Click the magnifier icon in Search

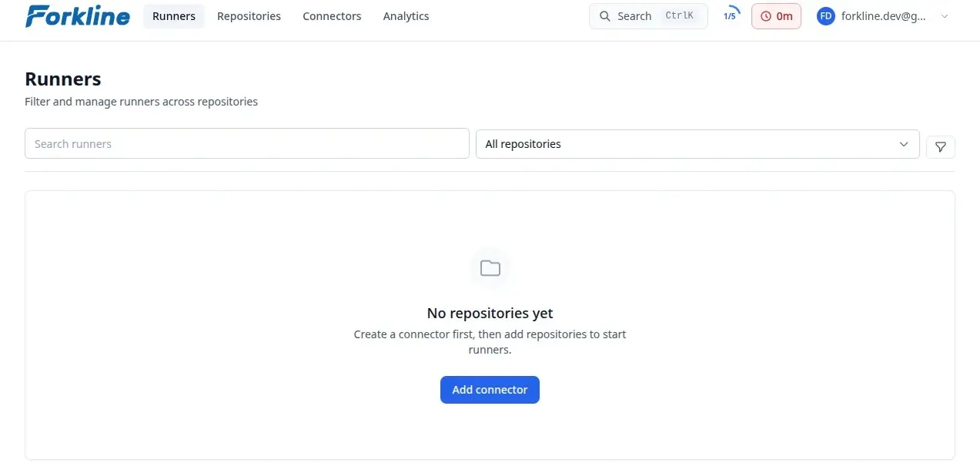pos(605,16)
